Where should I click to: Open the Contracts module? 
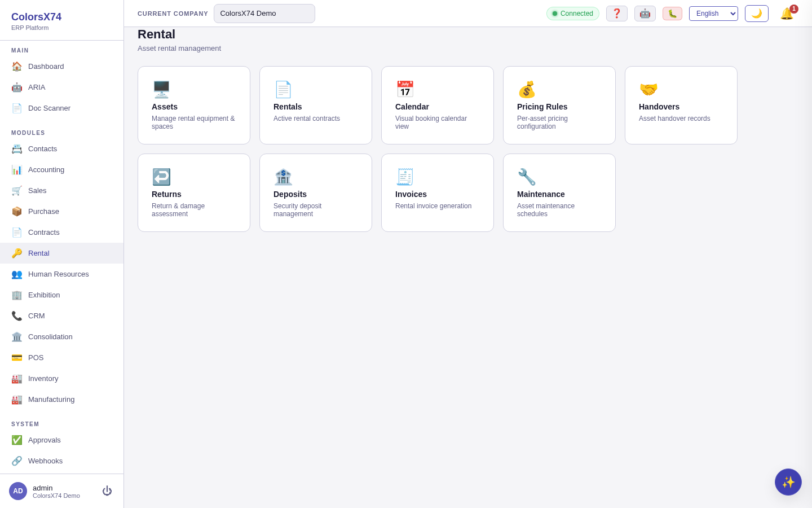(x=62, y=232)
